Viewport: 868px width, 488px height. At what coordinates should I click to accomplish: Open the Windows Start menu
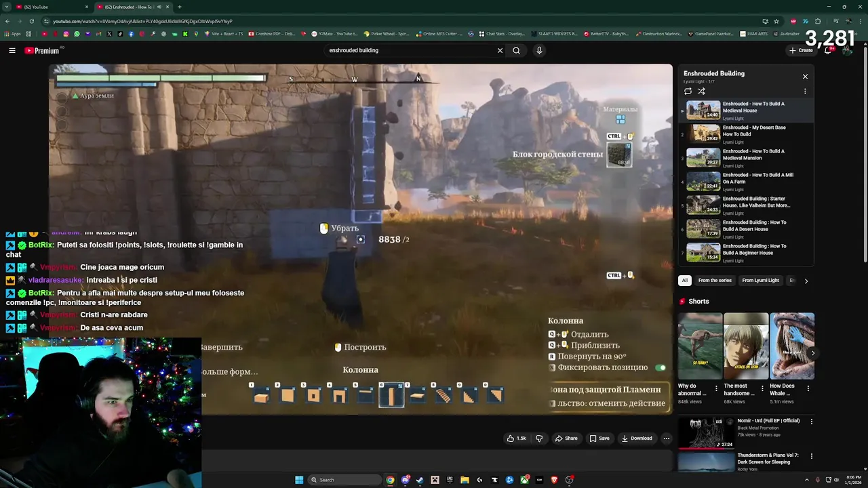pos(299,480)
